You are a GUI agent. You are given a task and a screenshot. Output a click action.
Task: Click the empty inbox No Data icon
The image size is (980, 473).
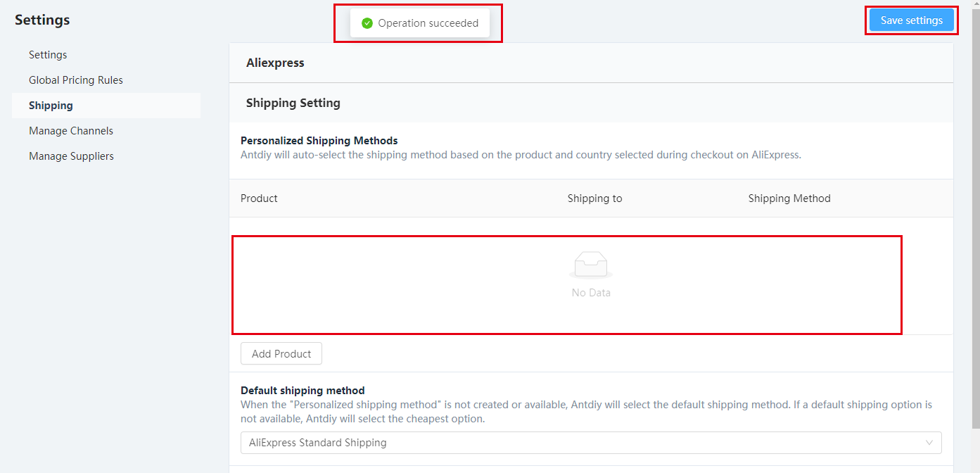pyautogui.click(x=591, y=265)
